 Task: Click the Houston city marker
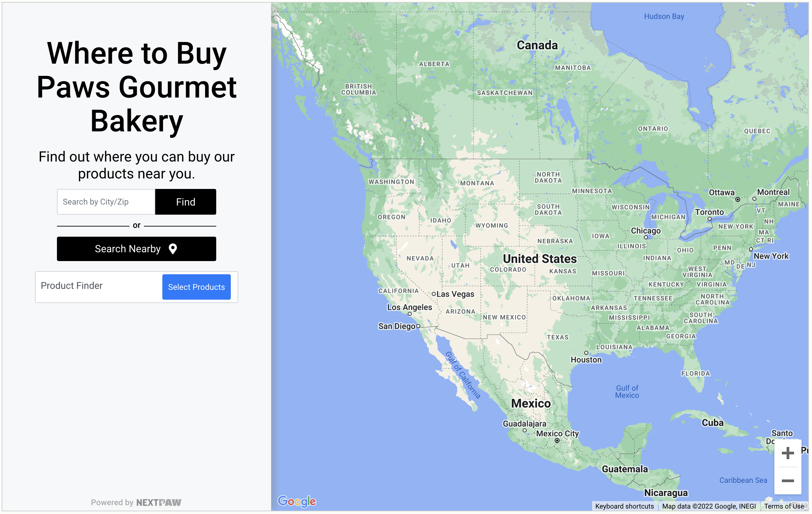pos(586,353)
